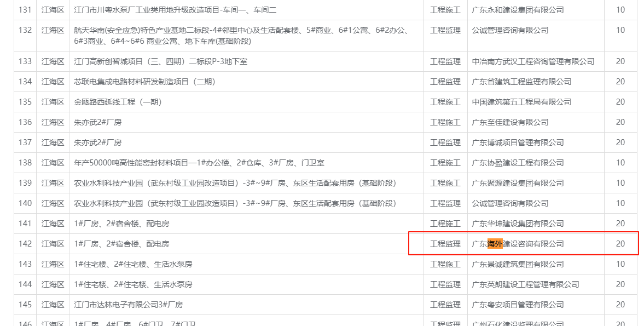Image resolution: width=644 pixels, height=326 pixels.
Task: Click project 江门市达林电子有限公司3#厂房
Action: click(129, 305)
